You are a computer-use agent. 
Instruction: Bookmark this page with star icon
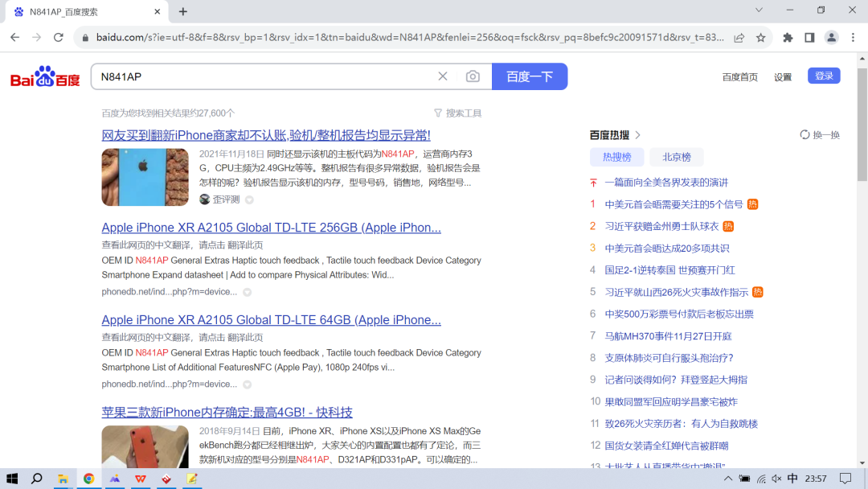coord(760,38)
